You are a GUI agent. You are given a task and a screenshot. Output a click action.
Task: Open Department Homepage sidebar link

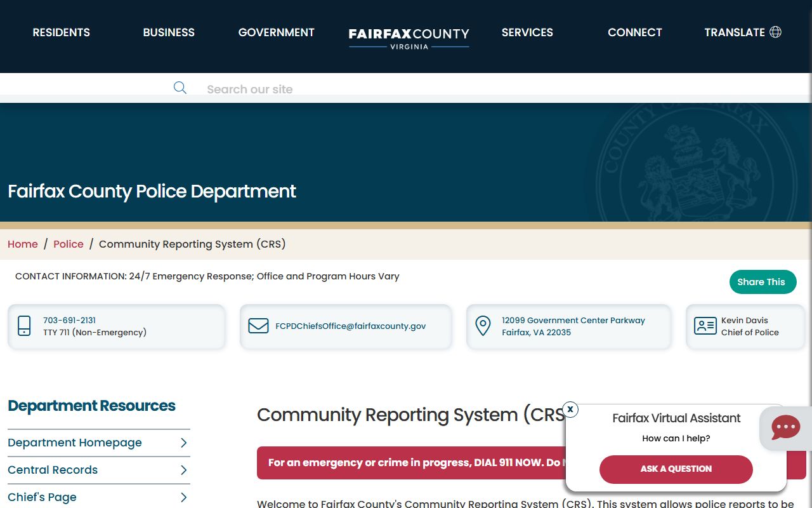pos(75,443)
